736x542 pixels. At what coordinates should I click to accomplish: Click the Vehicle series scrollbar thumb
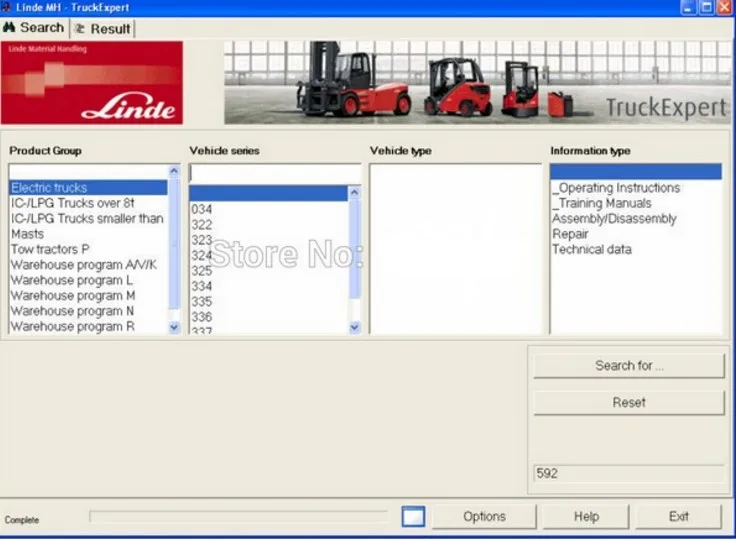(x=355, y=249)
